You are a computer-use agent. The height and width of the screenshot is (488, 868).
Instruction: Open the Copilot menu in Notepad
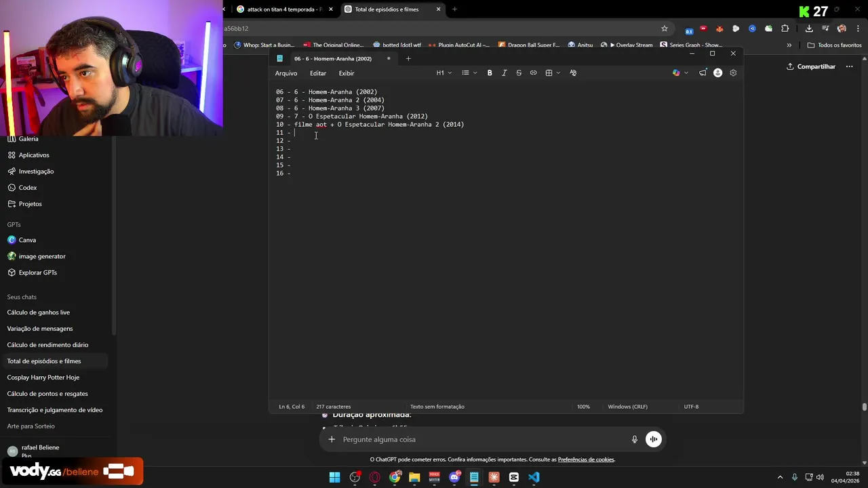[679, 73]
